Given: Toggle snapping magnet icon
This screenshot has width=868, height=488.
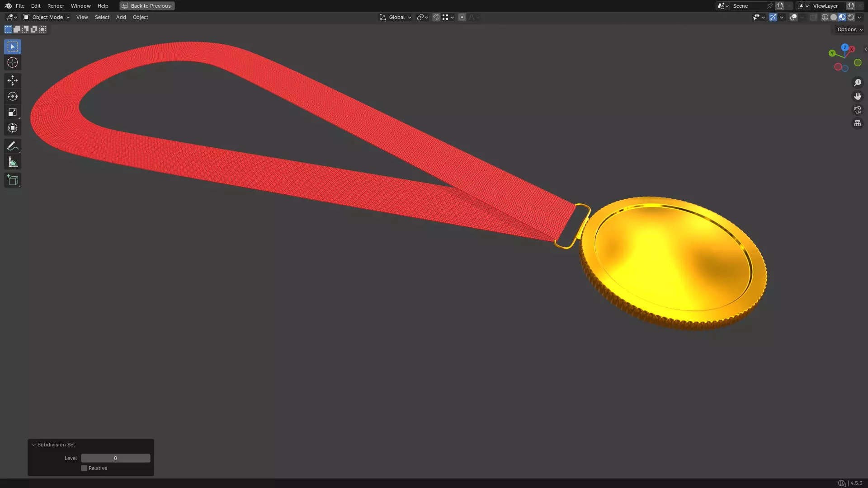Looking at the screenshot, I should pos(436,17).
